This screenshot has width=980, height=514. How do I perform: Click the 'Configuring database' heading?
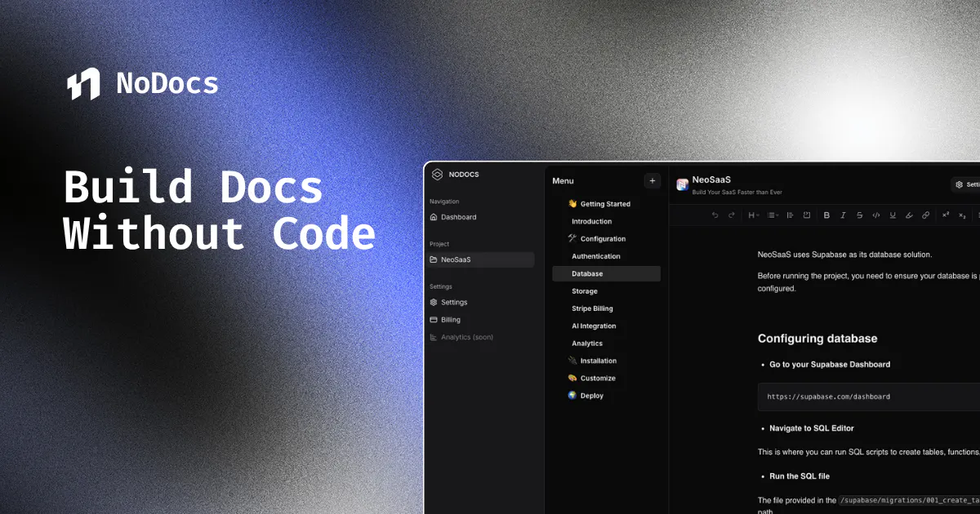817,339
